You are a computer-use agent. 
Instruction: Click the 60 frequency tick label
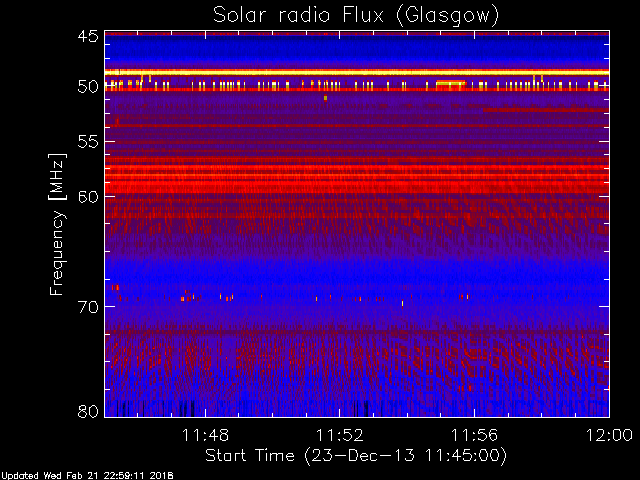click(88, 197)
